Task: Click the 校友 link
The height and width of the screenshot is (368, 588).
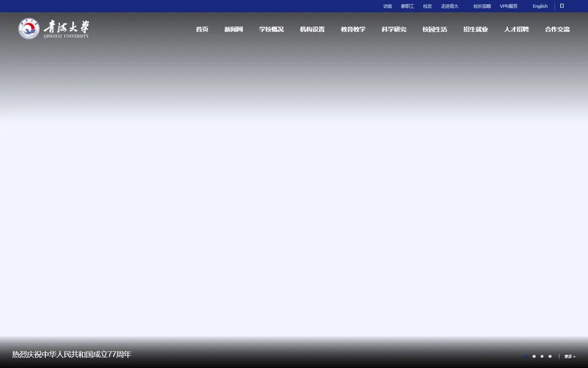Action: tap(428, 6)
